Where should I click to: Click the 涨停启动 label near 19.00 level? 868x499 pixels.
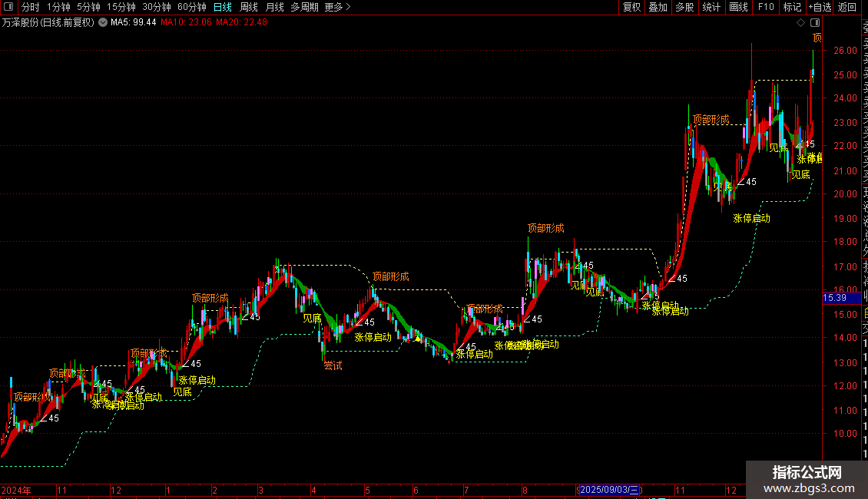pos(752,219)
